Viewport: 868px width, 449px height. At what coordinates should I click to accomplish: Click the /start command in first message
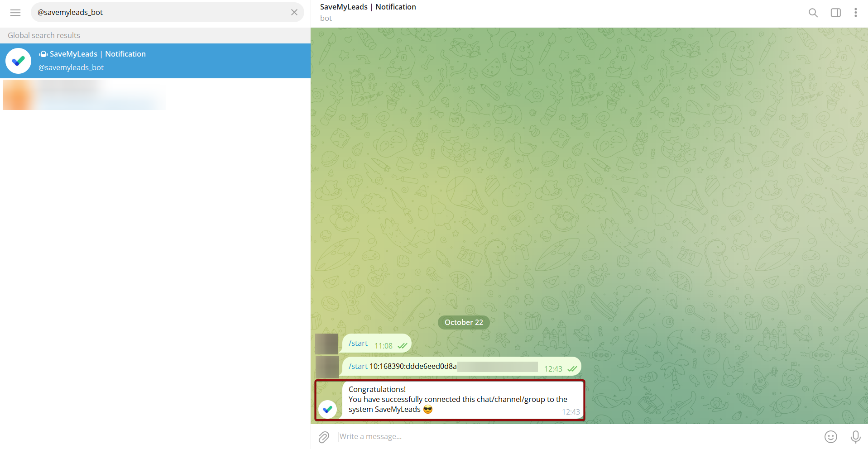[358, 343]
